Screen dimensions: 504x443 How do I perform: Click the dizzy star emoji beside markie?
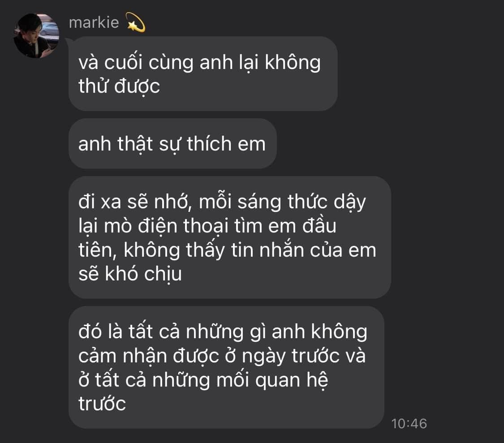pos(135,22)
